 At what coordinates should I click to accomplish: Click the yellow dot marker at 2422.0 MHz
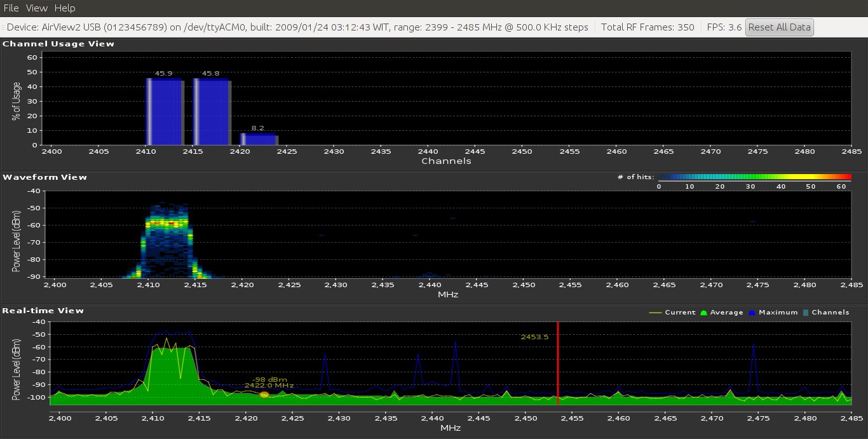point(264,395)
